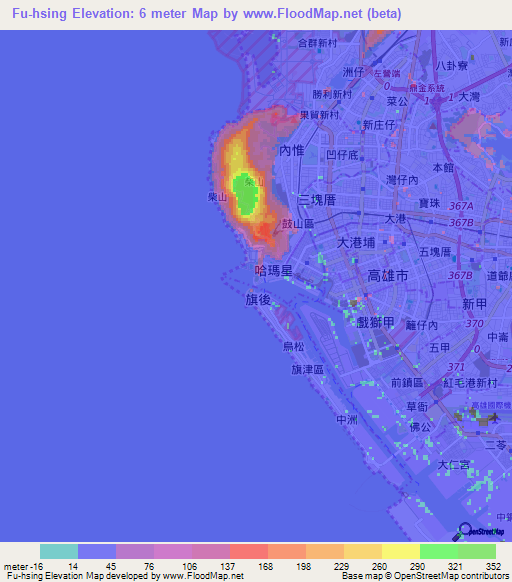Click the 紅毛港新村 map label

click(x=470, y=383)
